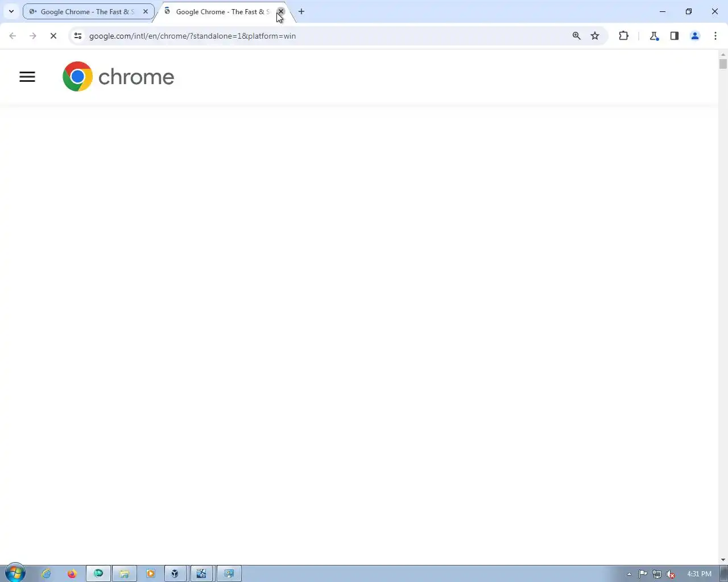Open the muted volume tray icon
This screenshot has height=582, width=728.
tap(671, 574)
